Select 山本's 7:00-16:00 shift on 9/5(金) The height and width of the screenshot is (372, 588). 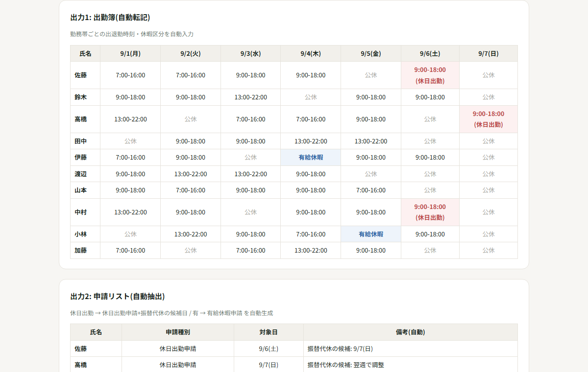point(371,190)
